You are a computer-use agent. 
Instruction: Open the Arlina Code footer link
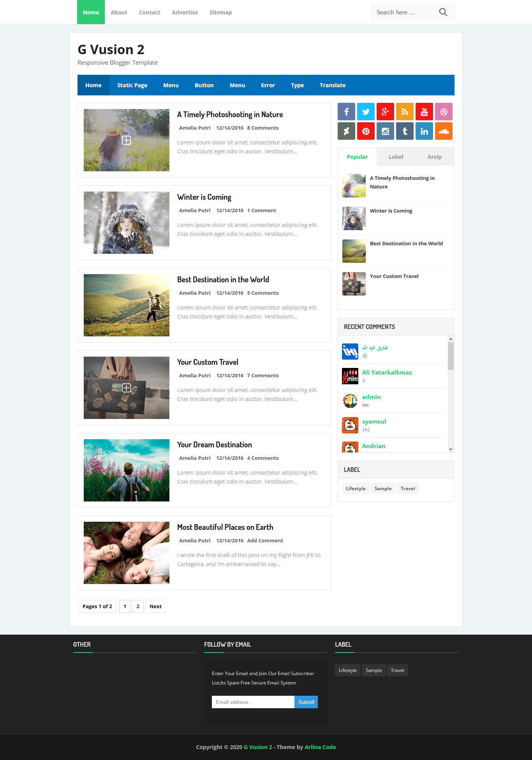tap(320, 747)
